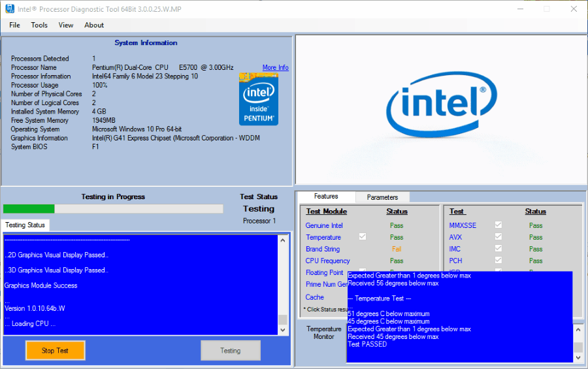The image size is (588, 369).
Task: Click scroll down arrow in temperature monitor
Action: (x=578, y=357)
